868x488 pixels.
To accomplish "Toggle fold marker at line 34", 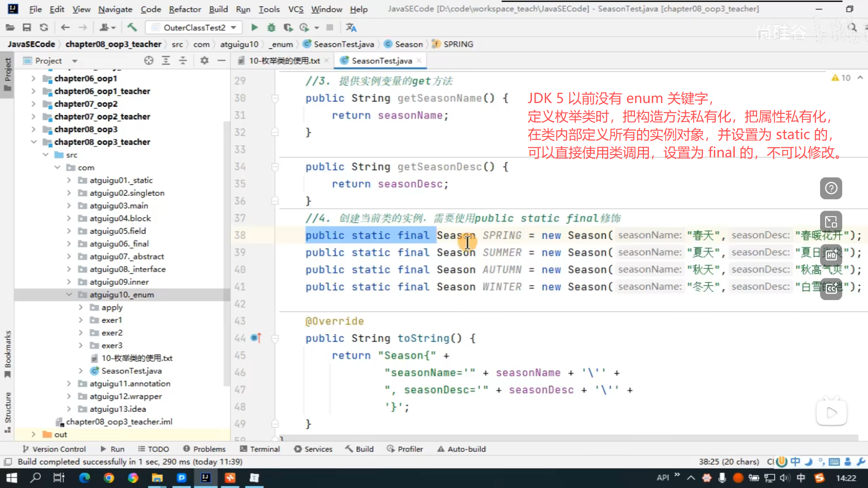I will pos(275,167).
